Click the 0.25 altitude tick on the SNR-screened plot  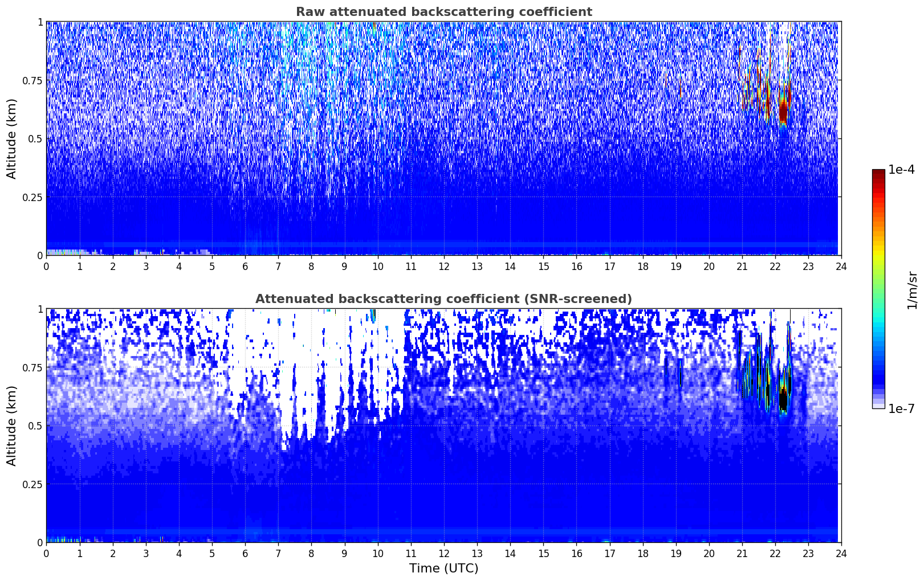(x=32, y=485)
